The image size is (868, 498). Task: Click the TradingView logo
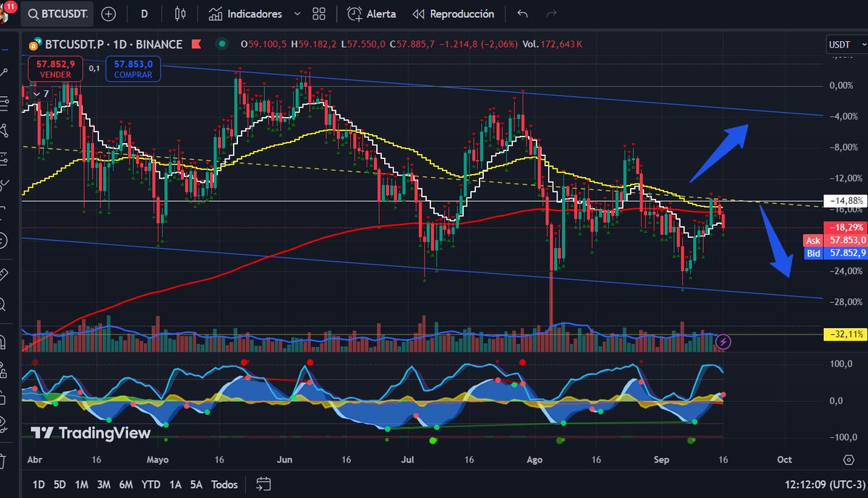(x=91, y=433)
